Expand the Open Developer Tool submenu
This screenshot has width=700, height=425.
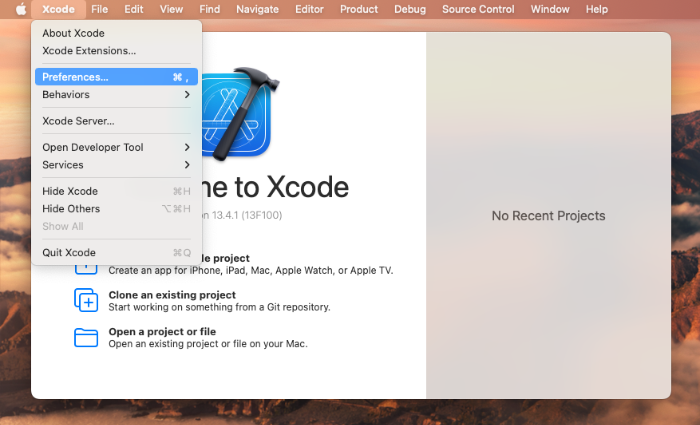[x=116, y=147]
